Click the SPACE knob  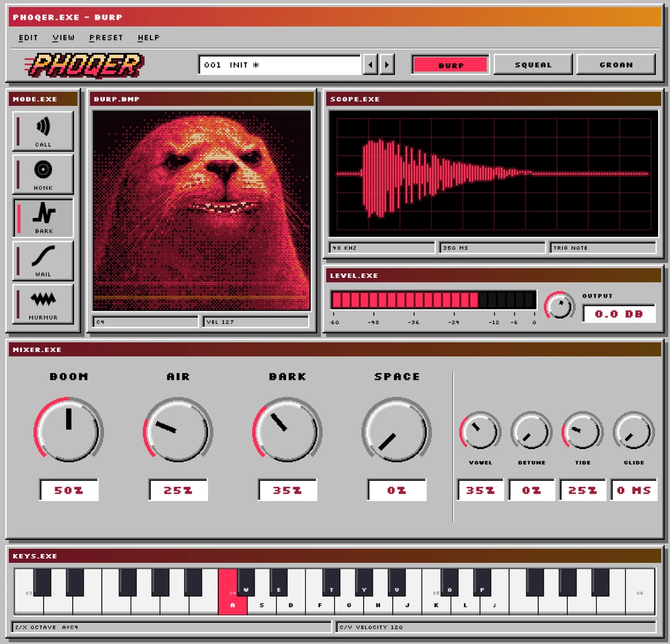(396, 430)
